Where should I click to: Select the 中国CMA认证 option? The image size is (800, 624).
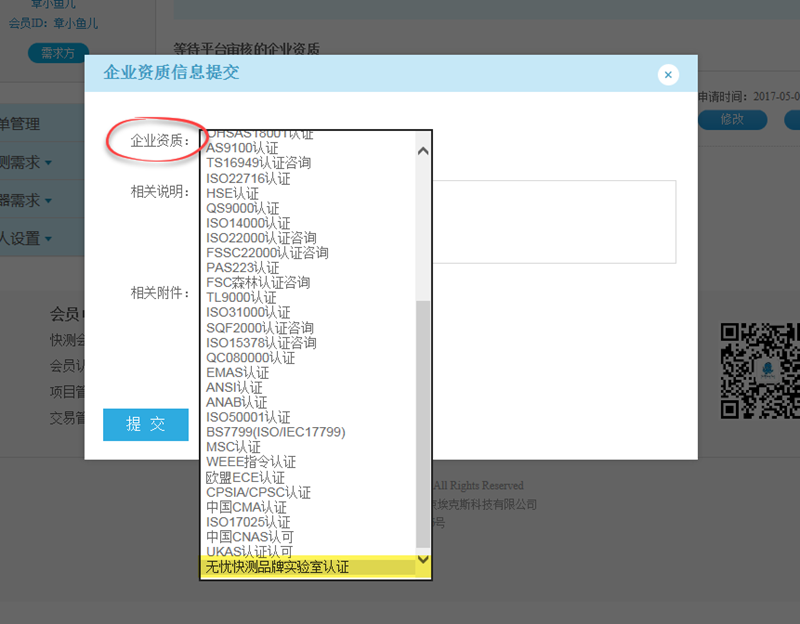coord(248,507)
